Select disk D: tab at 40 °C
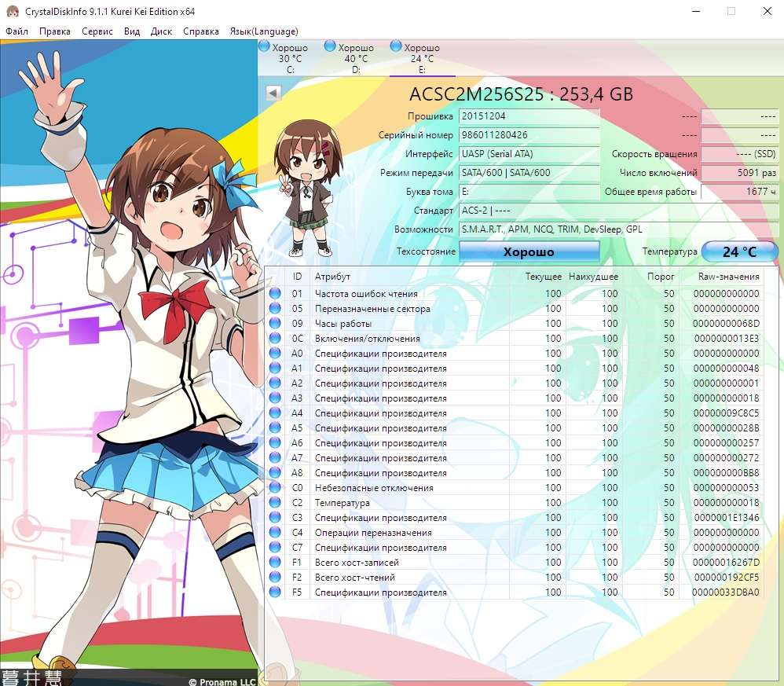This screenshot has width=784, height=686. [356, 58]
